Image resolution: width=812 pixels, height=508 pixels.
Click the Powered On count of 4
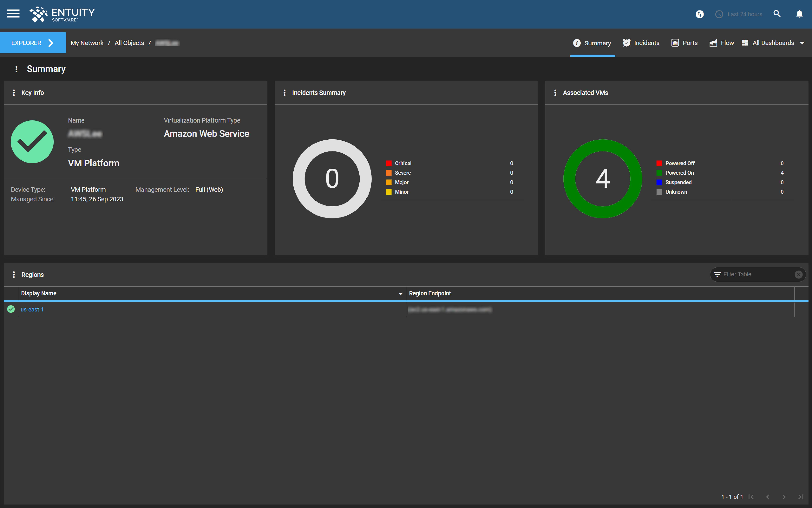782,173
